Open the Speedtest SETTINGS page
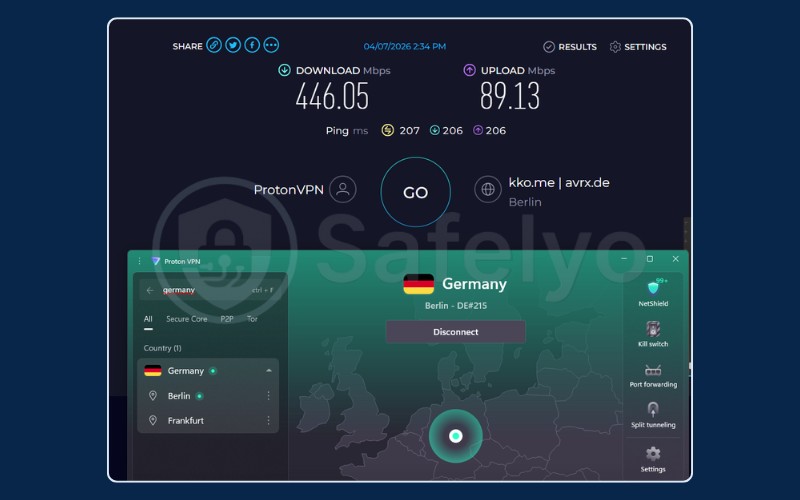Screen dimensions: 800x500 (638, 47)
